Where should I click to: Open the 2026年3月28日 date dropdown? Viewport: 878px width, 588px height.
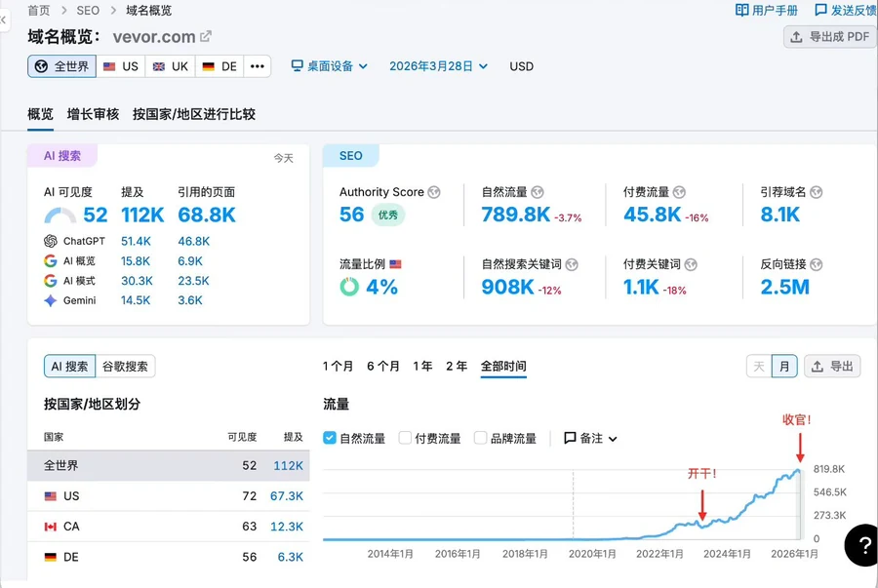(x=438, y=66)
